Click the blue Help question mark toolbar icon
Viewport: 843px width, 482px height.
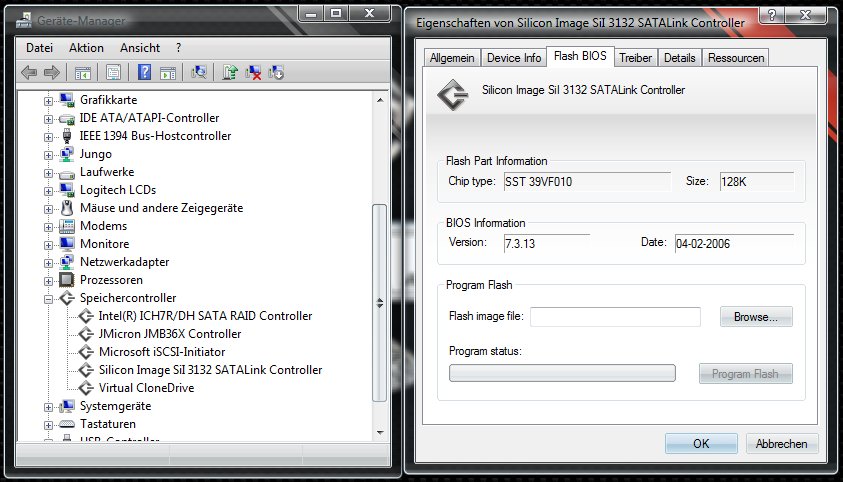[x=144, y=72]
